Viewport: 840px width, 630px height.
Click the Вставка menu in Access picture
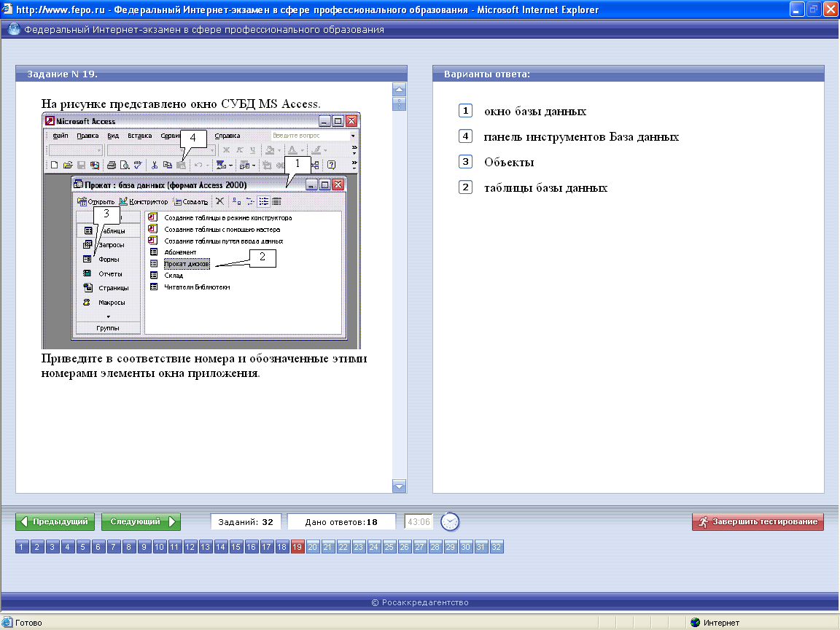(140, 136)
